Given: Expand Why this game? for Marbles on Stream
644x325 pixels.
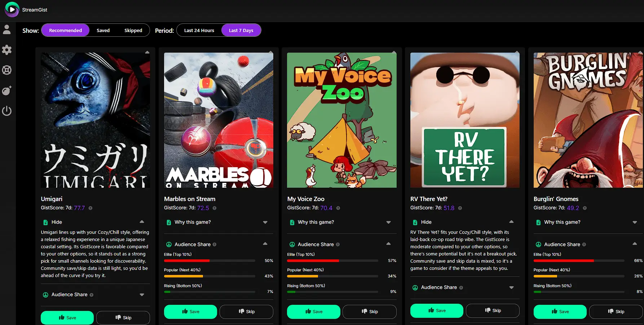Looking at the screenshot, I should point(218,222).
